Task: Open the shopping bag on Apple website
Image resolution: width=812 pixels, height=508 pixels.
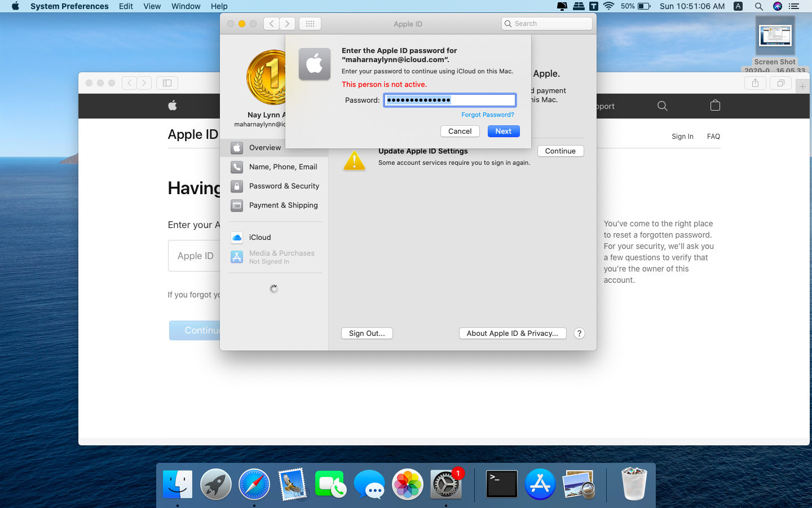Action: 715,106
